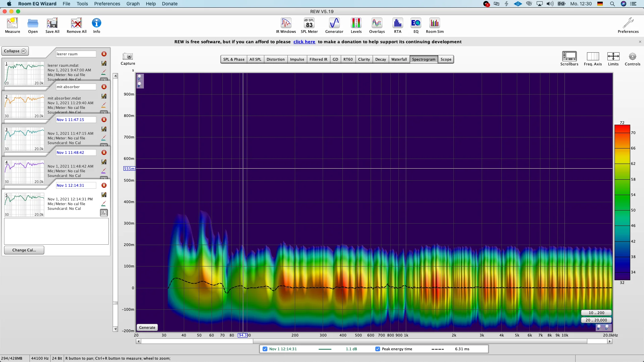Switch to SPL & Phase tab
The image size is (644, 362).
tap(234, 59)
